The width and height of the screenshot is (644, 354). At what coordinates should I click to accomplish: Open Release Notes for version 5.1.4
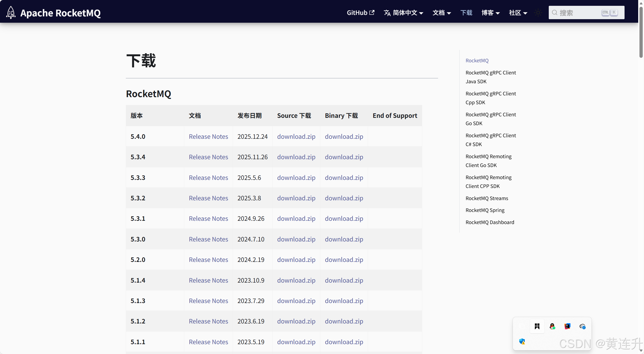[208, 280]
